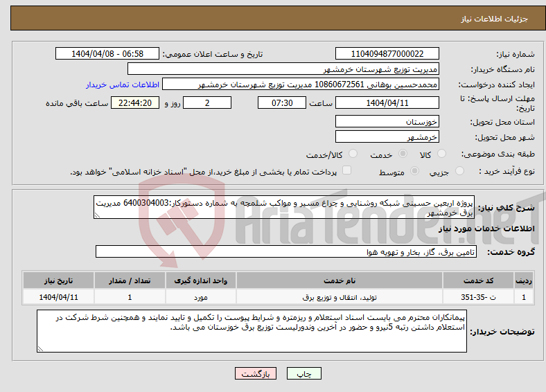The image size is (546, 392).
Task: Click the delivery city field خرمشهر
Action: (x=387, y=137)
